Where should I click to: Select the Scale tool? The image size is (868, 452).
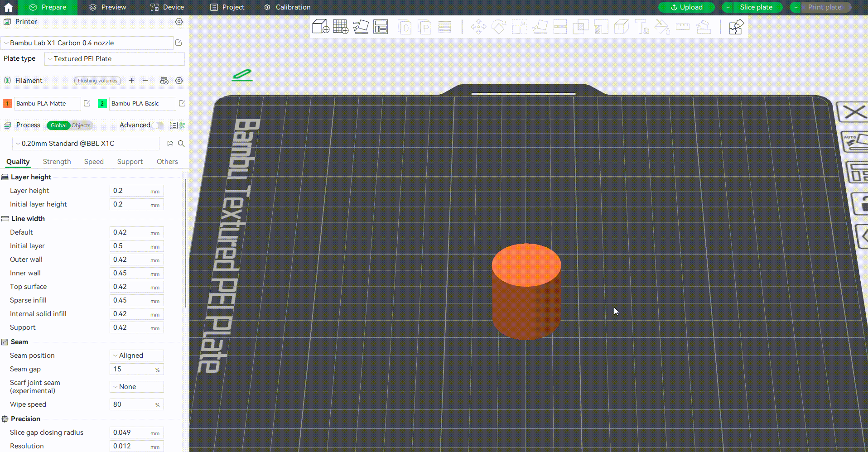coord(519,27)
